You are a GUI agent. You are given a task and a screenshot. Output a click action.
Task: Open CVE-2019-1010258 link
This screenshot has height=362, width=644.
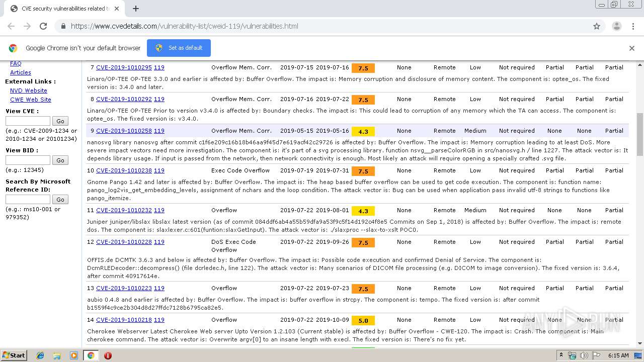124,131
